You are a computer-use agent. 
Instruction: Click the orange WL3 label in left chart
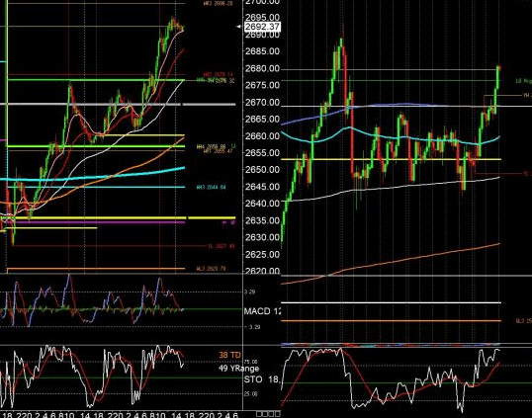(211, 269)
